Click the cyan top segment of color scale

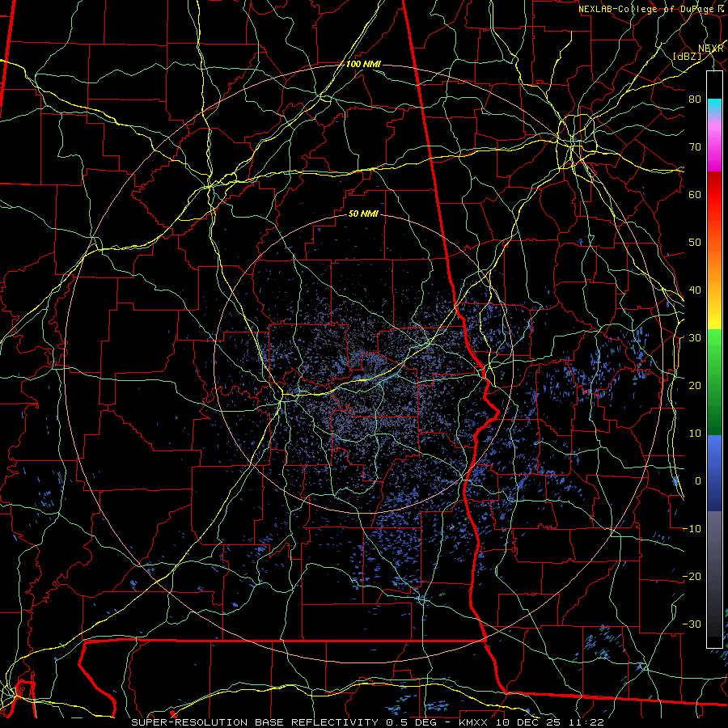(714, 106)
